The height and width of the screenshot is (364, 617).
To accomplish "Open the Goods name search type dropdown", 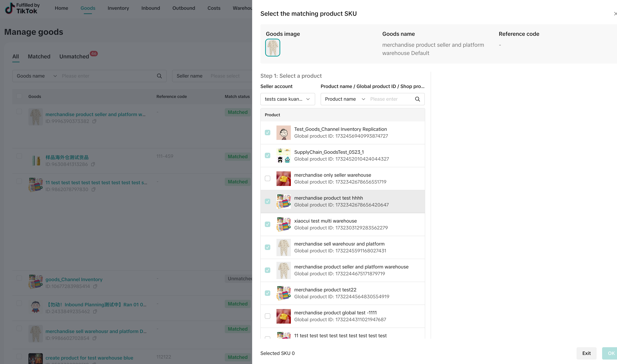I will pyautogui.click(x=36, y=76).
